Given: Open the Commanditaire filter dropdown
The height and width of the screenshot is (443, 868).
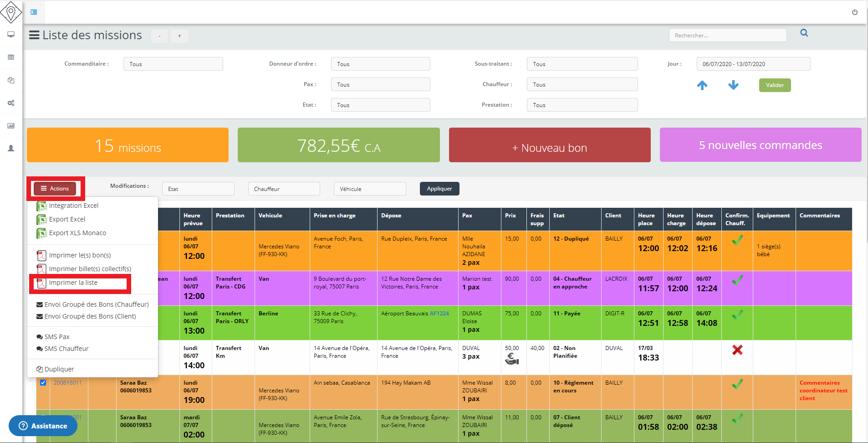Looking at the screenshot, I should coord(173,64).
